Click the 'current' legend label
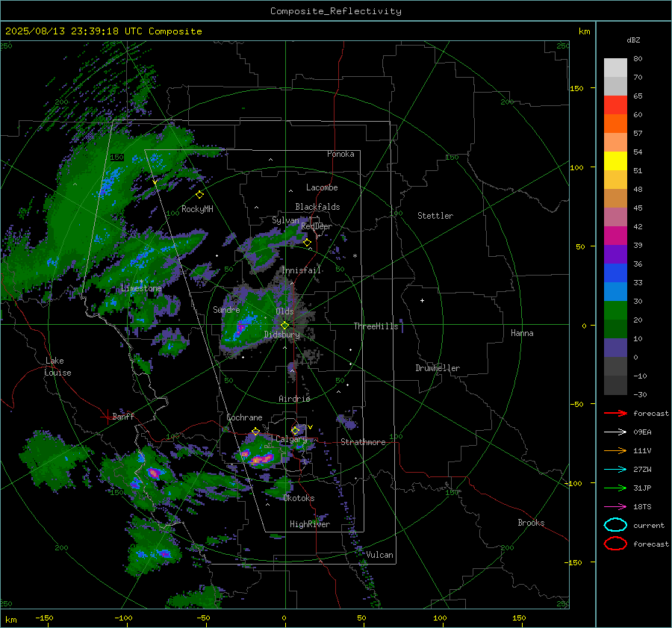The image size is (672, 628). [649, 525]
